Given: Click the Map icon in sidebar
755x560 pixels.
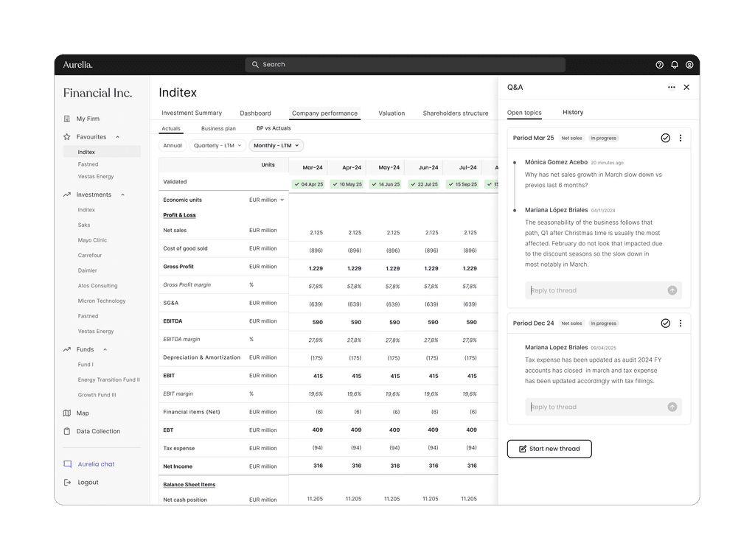Looking at the screenshot, I should coord(67,413).
